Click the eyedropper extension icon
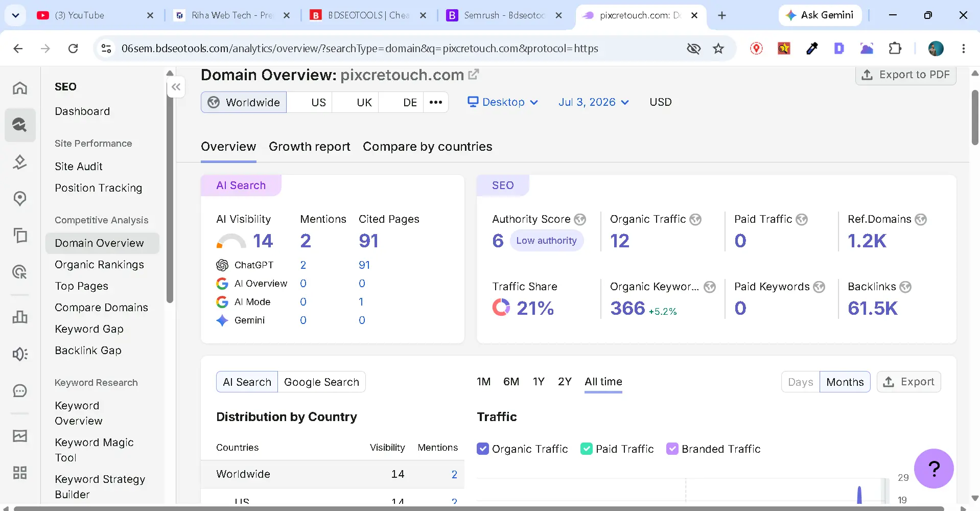Viewport: 980px width, 511px height. click(812, 49)
